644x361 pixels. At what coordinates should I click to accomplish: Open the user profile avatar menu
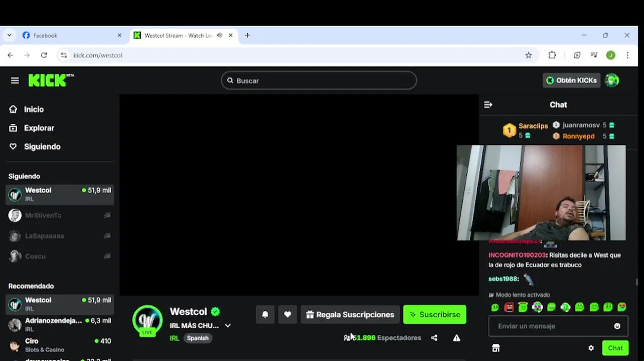coord(612,80)
